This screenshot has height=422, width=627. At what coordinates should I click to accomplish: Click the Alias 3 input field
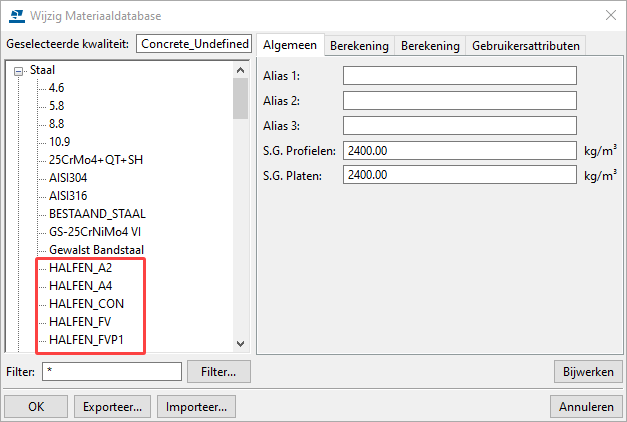pos(460,126)
